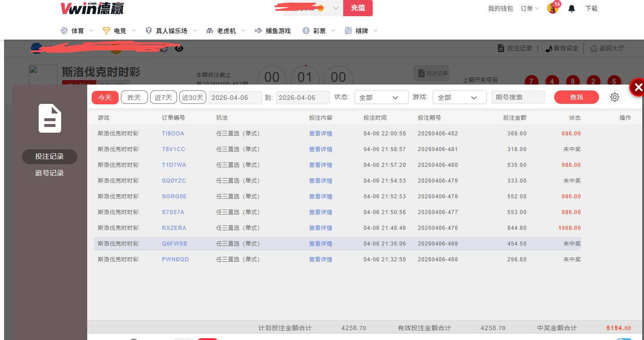This screenshot has height=340, width=644.
Task: Select the 近30天 date filter
Action: pos(193,98)
